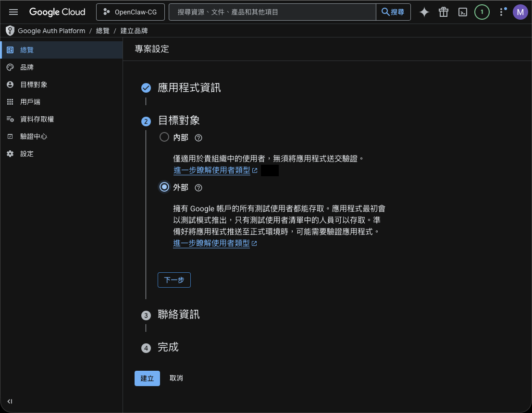This screenshot has height=413, width=532.
Task: Open the three-dot more options menu
Action: pos(501,12)
